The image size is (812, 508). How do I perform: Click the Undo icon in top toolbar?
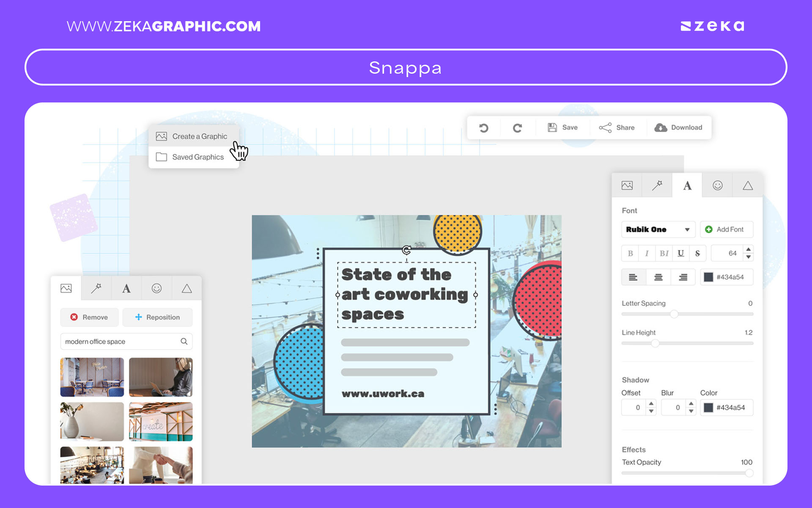coord(484,127)
